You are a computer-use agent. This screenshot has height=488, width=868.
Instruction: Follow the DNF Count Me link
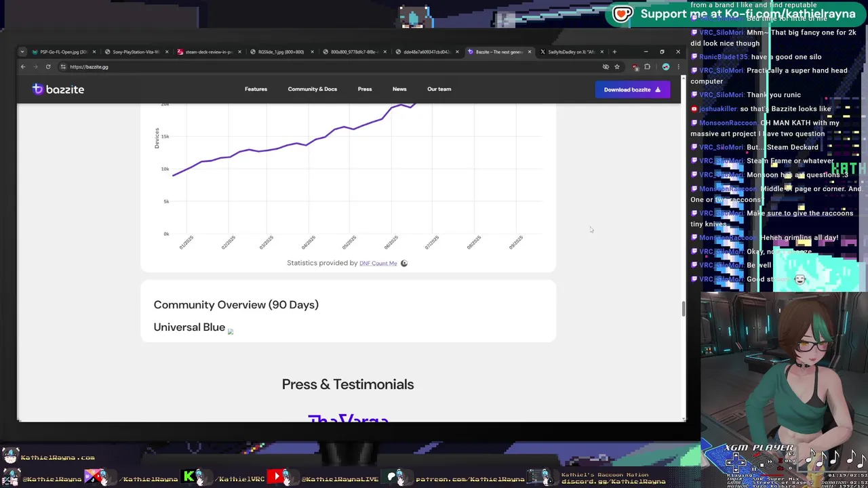[x=378, y=263]
